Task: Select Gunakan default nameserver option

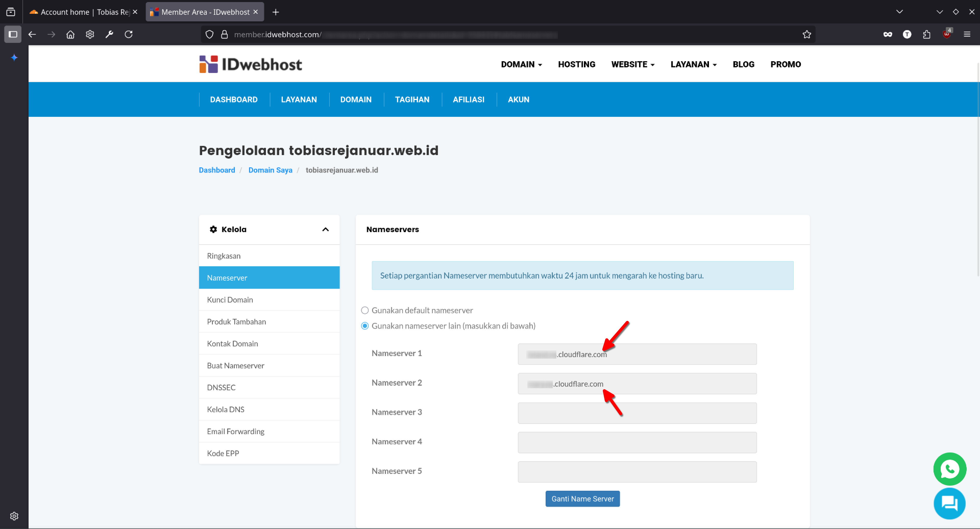Action: click(x=364, y=310)
